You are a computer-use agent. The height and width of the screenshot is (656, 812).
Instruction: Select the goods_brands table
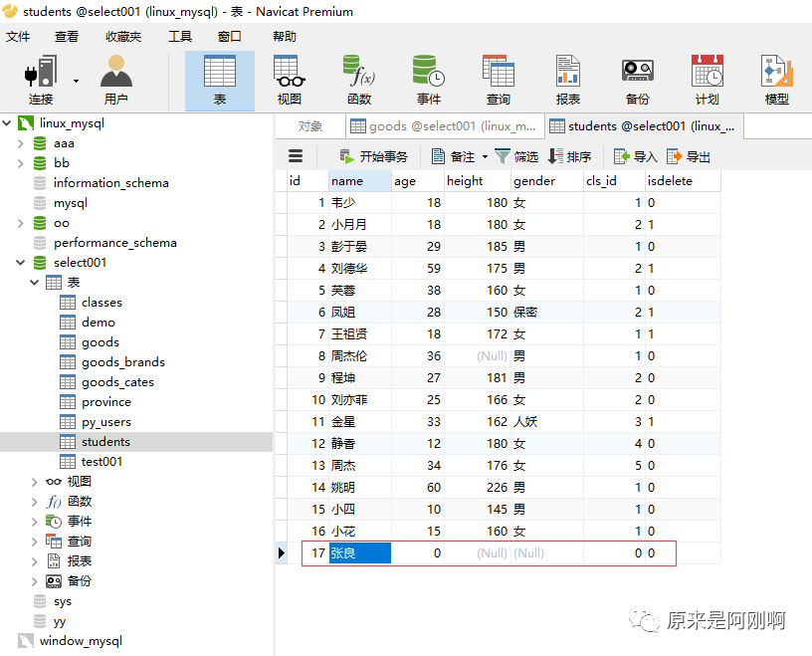tap(123, 362)
